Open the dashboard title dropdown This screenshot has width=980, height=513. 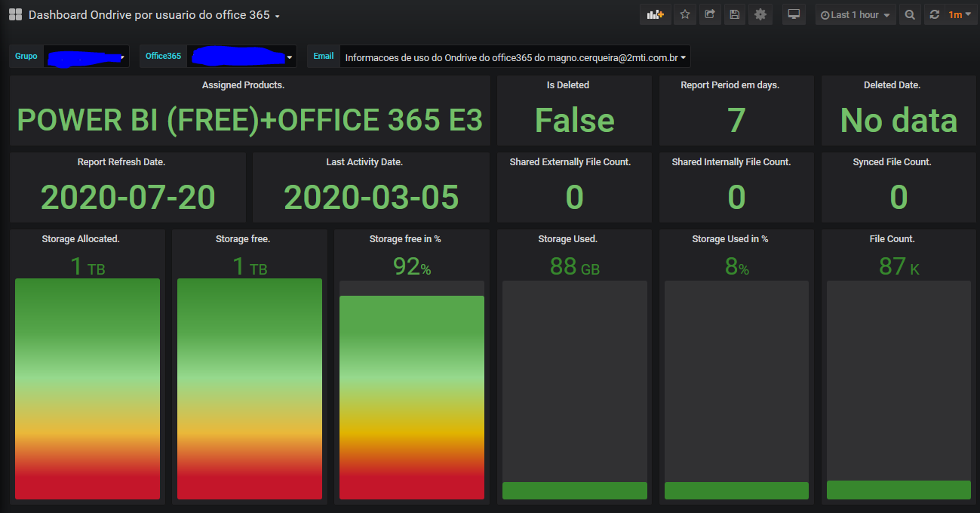[x=154, y=15]
